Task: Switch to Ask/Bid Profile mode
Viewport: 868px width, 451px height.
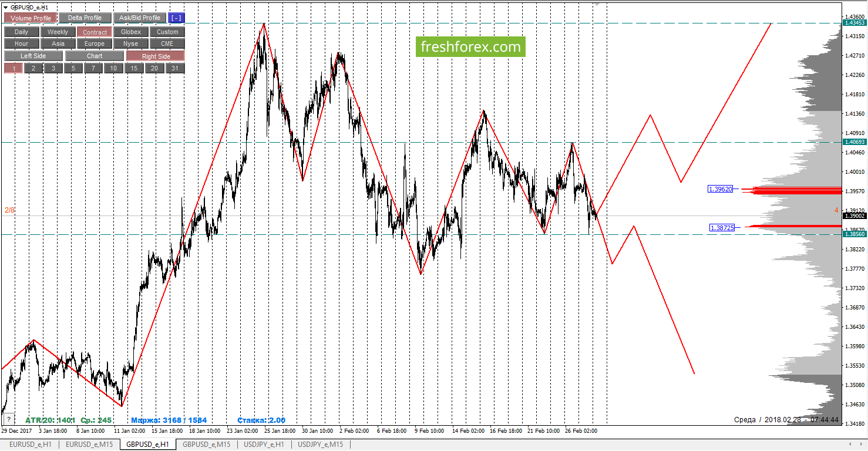Action: click(x=139, y=18)
